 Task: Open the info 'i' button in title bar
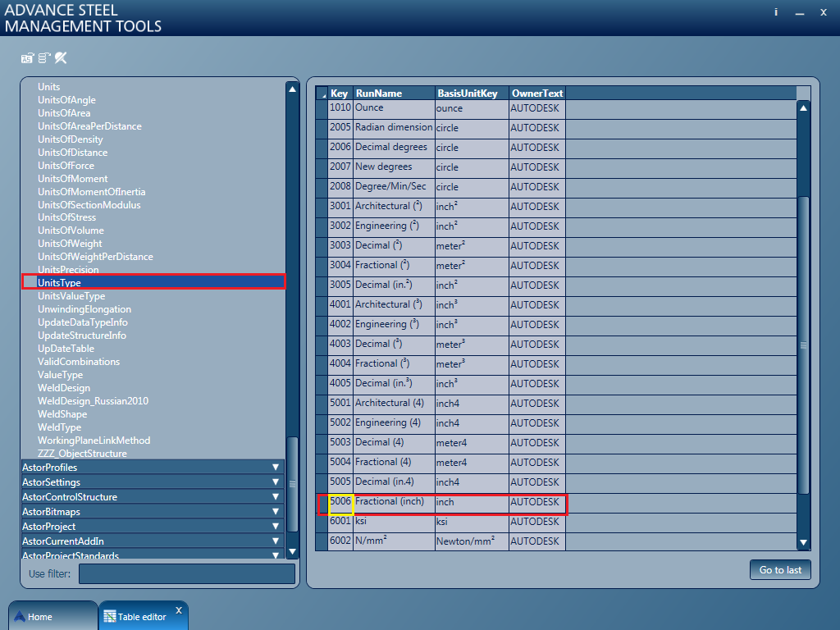coord(776,12)
